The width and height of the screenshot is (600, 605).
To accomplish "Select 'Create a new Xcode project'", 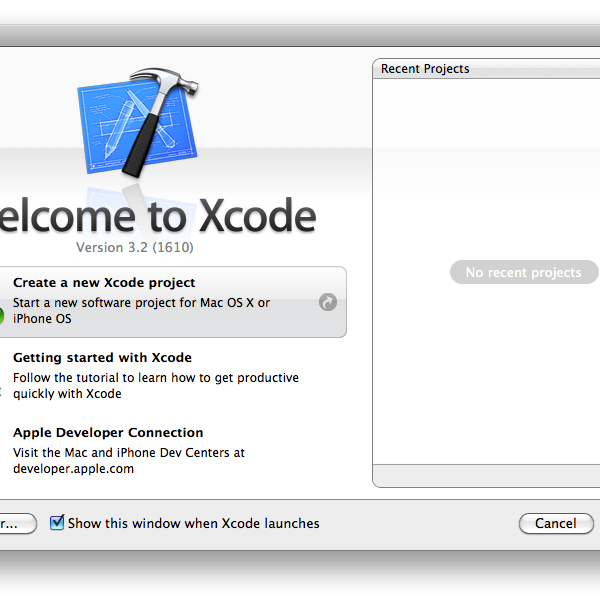I will tap(104, 283).
